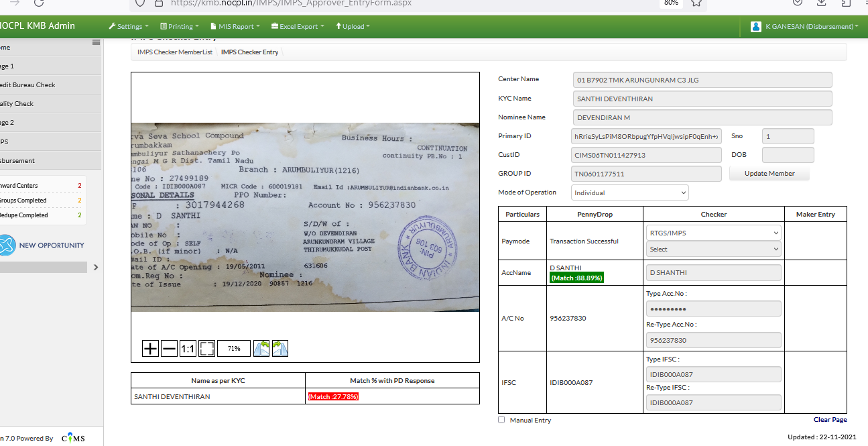Click the Match 88.89% badge
The height and width of the screenshot is (446, 868).
(576, 277)
